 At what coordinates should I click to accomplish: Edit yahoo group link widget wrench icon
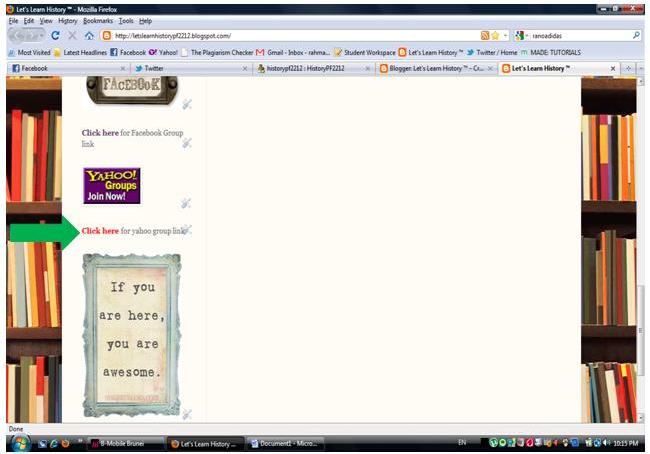point(187,229)
